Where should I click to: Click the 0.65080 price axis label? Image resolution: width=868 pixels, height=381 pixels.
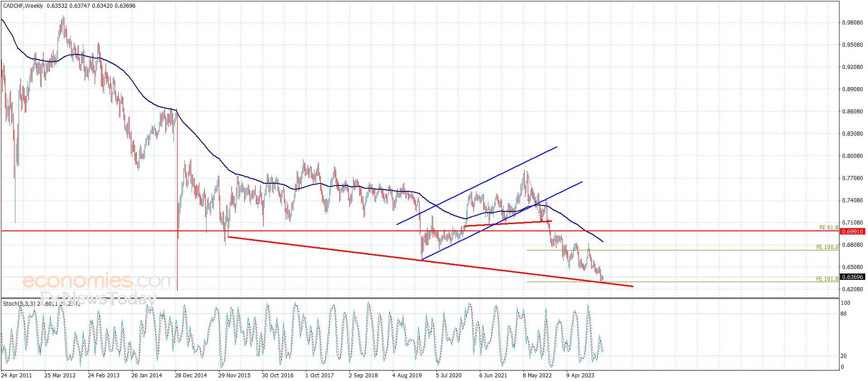click(x=852, y=267)
